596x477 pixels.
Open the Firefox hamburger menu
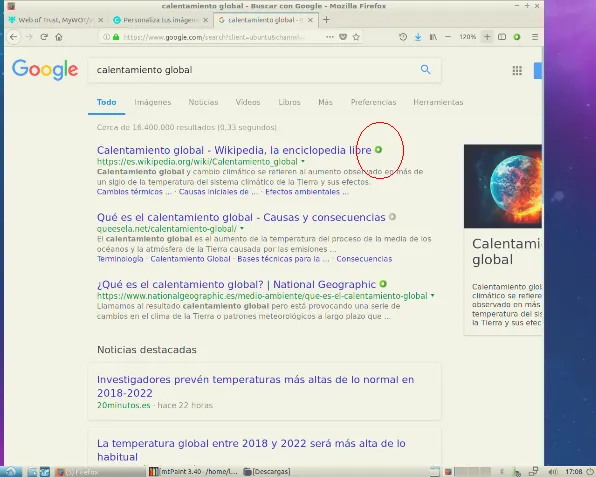click(x=535, y=37)
